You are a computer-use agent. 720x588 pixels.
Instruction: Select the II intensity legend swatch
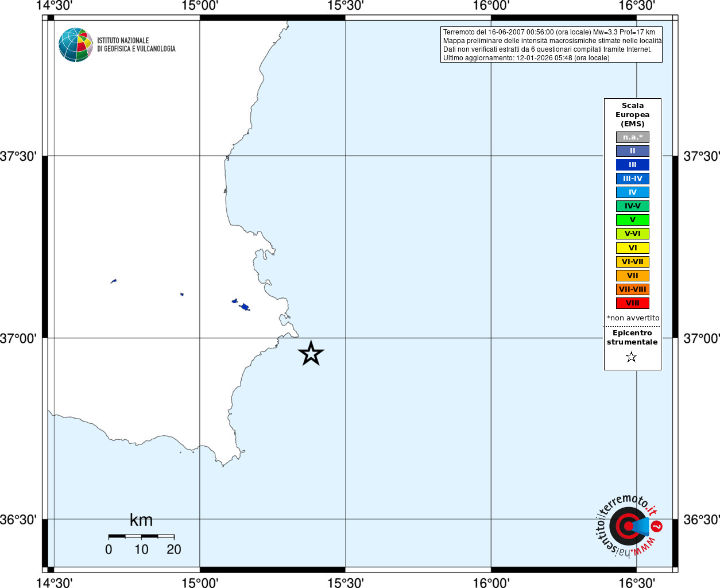633,151
